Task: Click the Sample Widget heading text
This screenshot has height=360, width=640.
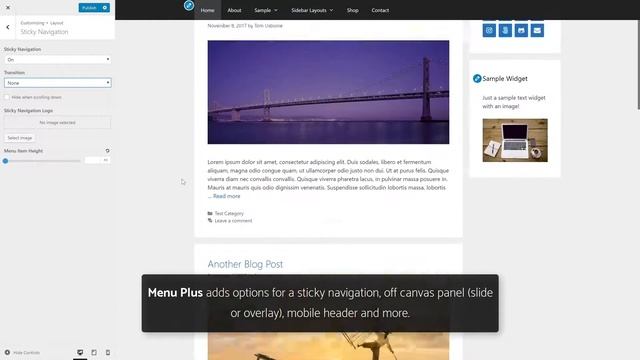Action: coord(505,79)
